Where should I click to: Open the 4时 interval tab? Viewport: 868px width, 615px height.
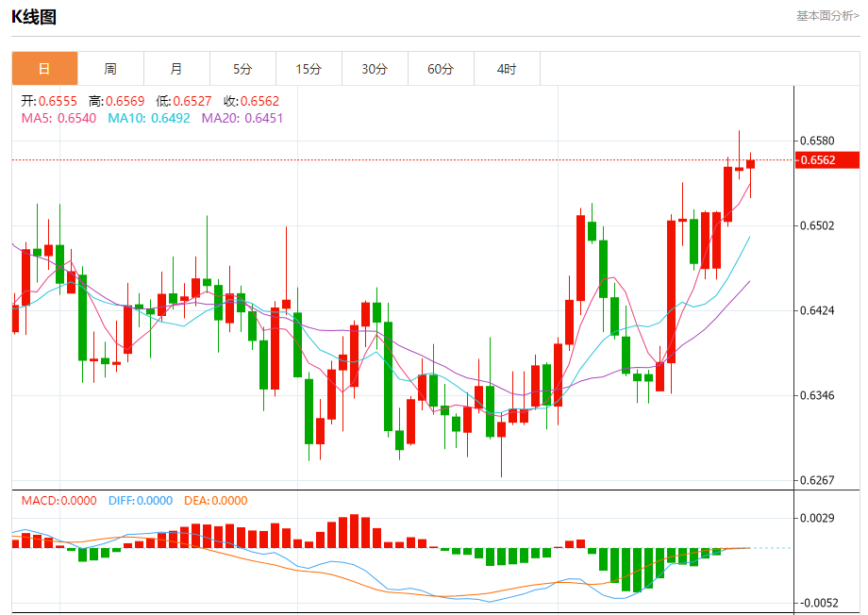[x=507, y=69]
